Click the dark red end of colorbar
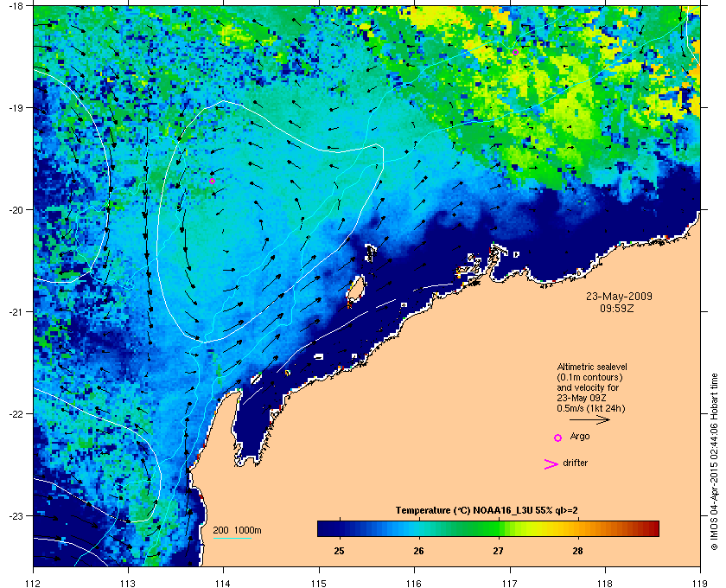This screenshot has height=588, width=726. (x=653, y=528)
